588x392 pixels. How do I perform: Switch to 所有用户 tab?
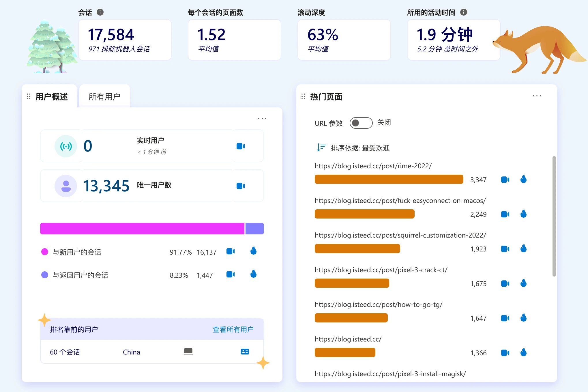pos(104,97)
